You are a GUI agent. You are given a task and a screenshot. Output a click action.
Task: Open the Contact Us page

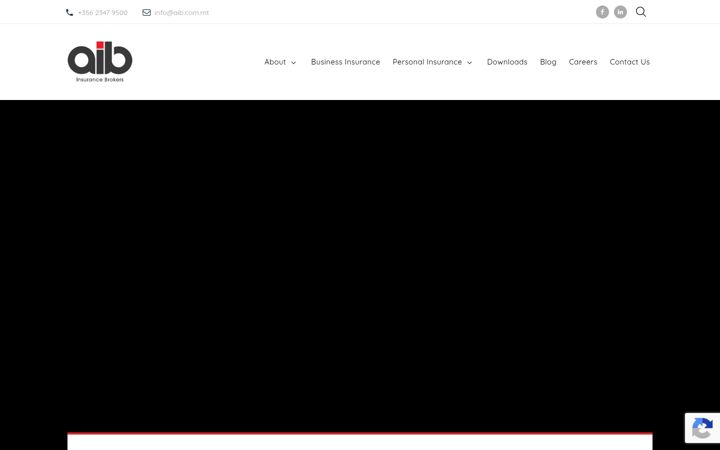[x=630, y=62]
